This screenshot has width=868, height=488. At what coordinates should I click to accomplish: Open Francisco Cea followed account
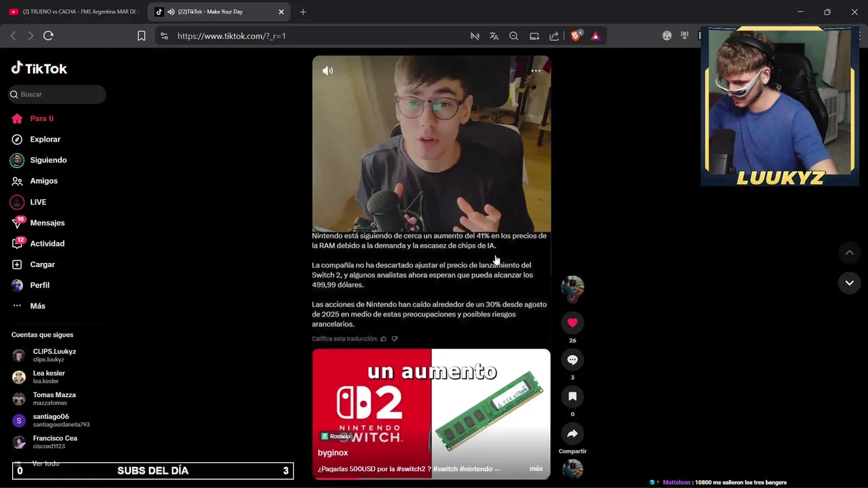(45, 442)
